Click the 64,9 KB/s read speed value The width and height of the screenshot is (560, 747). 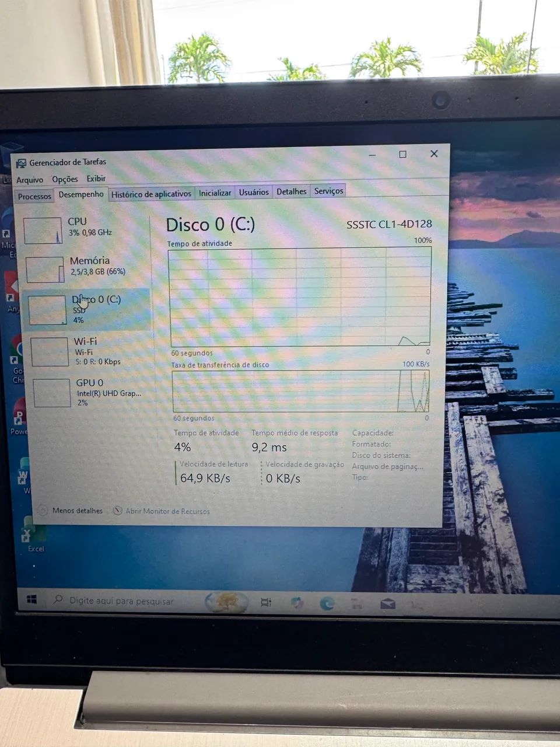(205, 479)
